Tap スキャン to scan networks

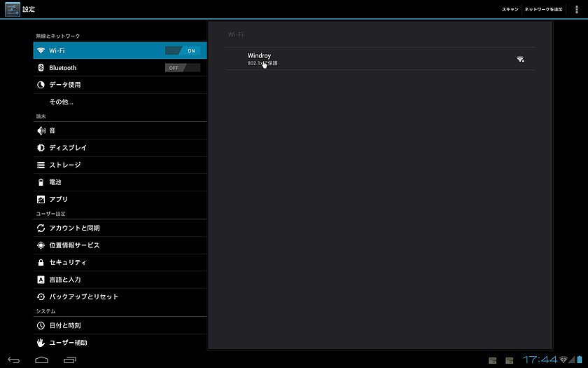[x=510, y=9]
